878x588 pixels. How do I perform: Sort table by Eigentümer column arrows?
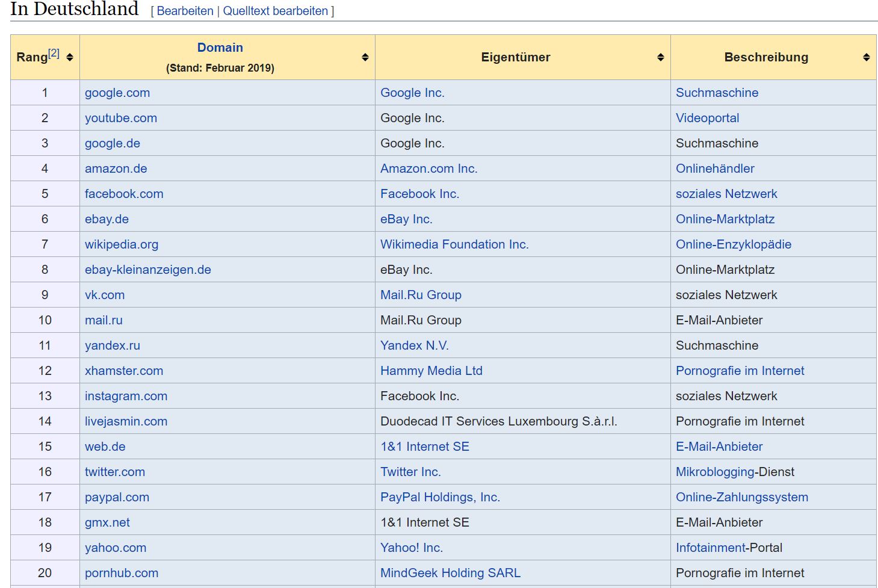[661, 57]
